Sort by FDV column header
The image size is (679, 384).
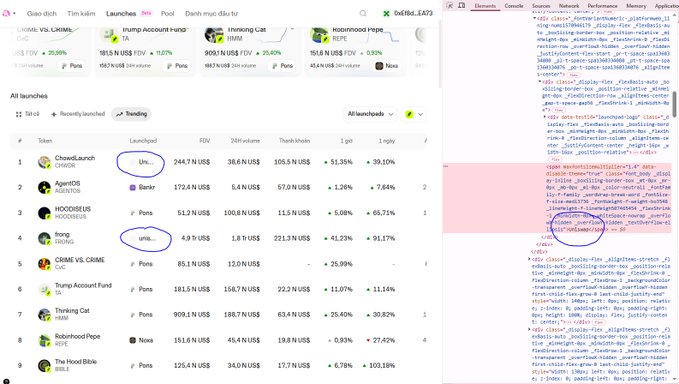[x=204, y=141]
